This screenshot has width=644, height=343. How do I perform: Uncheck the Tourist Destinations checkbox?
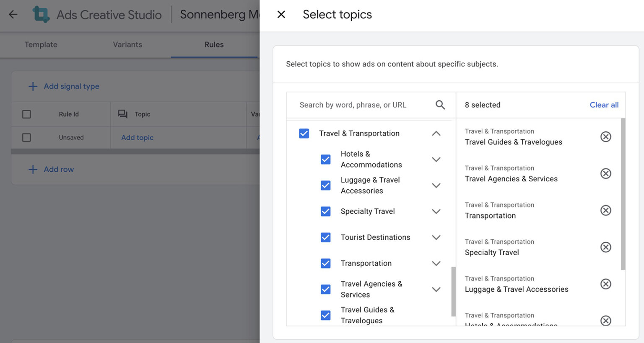click(x=326, y=237)
